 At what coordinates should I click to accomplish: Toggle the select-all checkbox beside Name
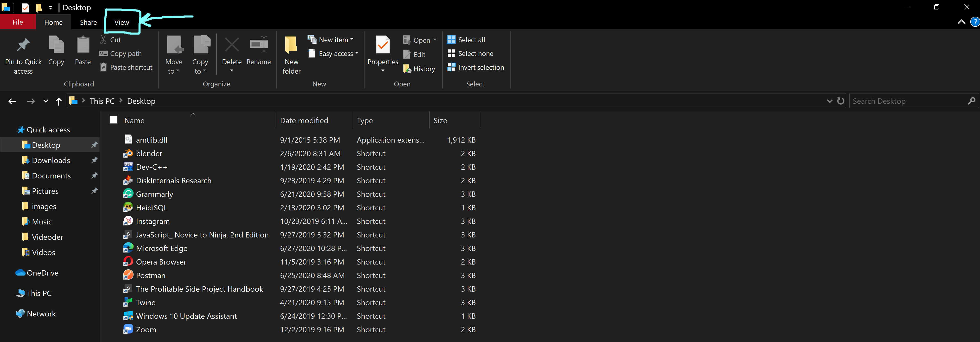113,120
